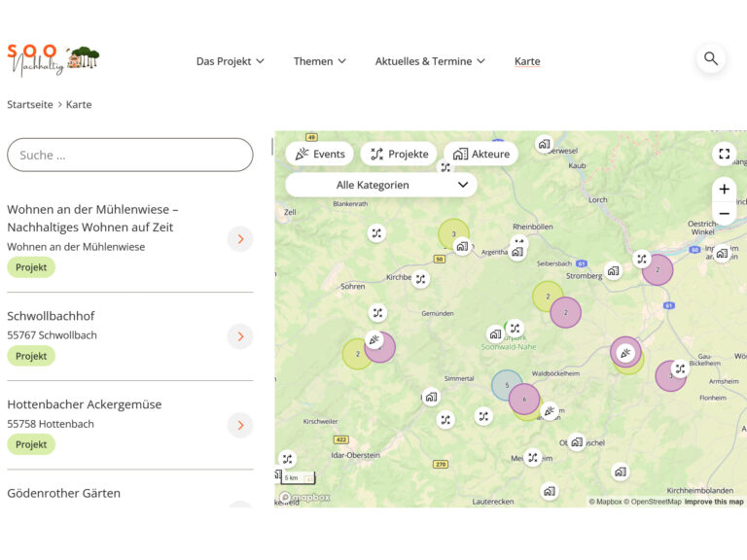The width and height of the screenshot is (747, 560).
Task: Open arrow for Hottenbacher Ackergemüse entry
Action: click(x=240, y=425)
